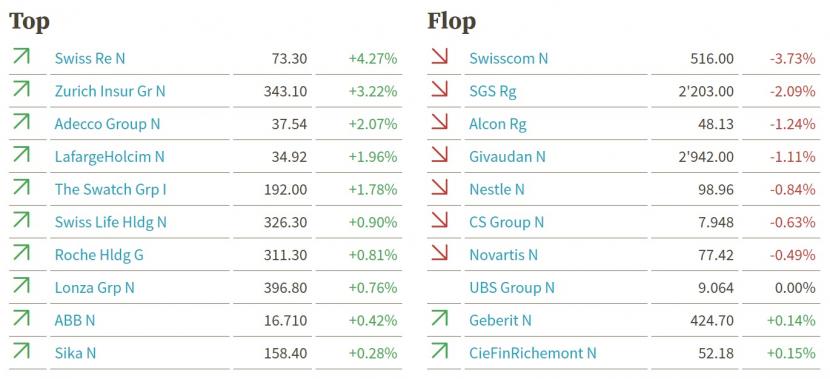Open the Lonza Grp N link

(94, 288)
